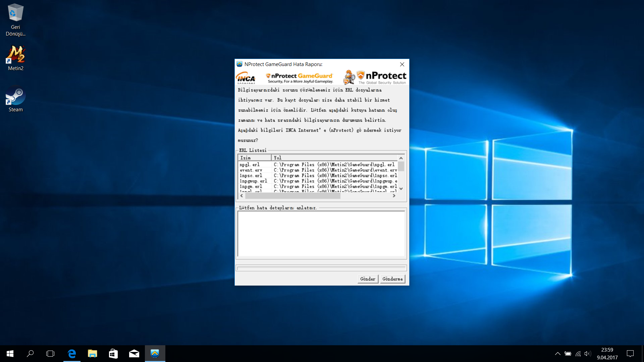
Task: Click the nProtect Global Security Solution logo
Action: (x=375, y=77)
